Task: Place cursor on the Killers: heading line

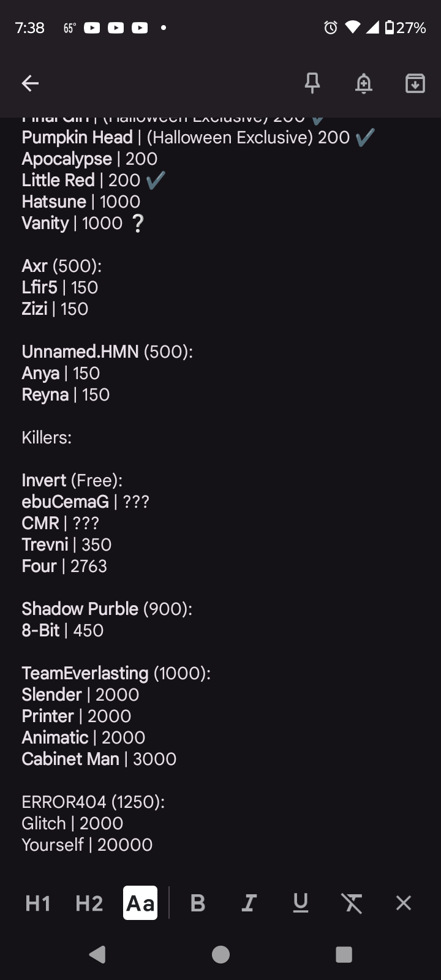Action: pyautogui.click(x=47, y=437)
